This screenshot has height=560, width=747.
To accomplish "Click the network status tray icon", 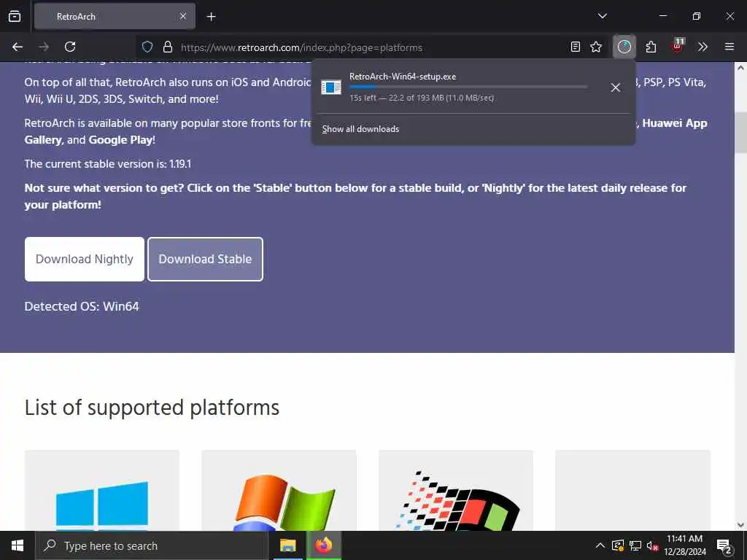I will [x=635, y=545].
